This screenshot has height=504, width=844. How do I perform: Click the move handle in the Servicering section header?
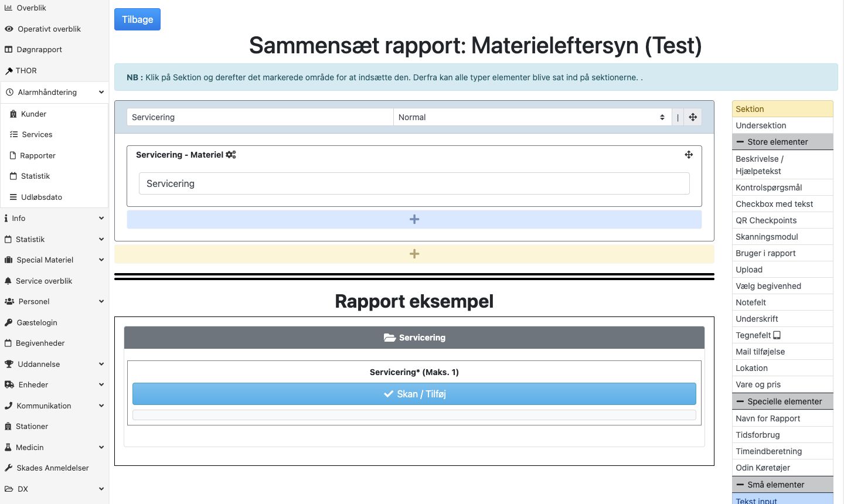(693, 117)
